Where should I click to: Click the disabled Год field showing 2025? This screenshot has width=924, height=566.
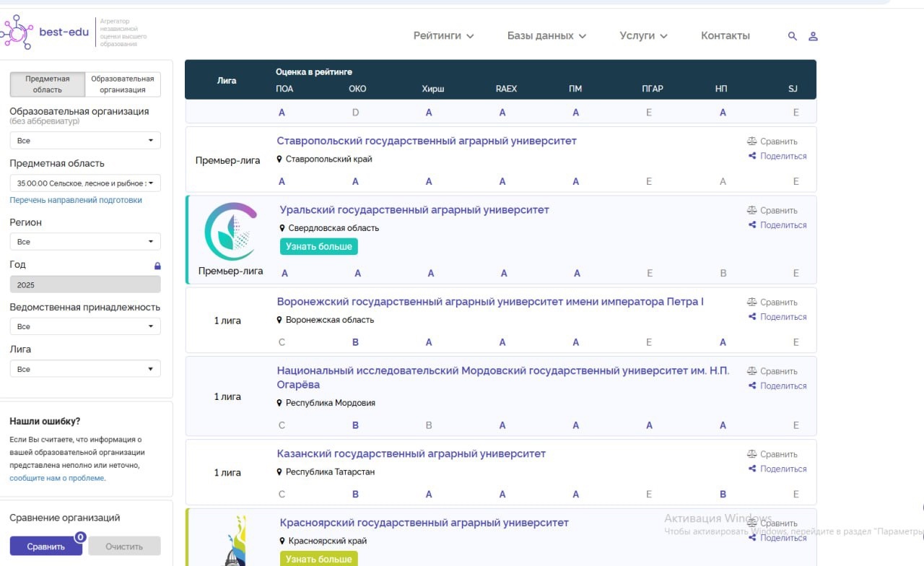coord(85,284)
